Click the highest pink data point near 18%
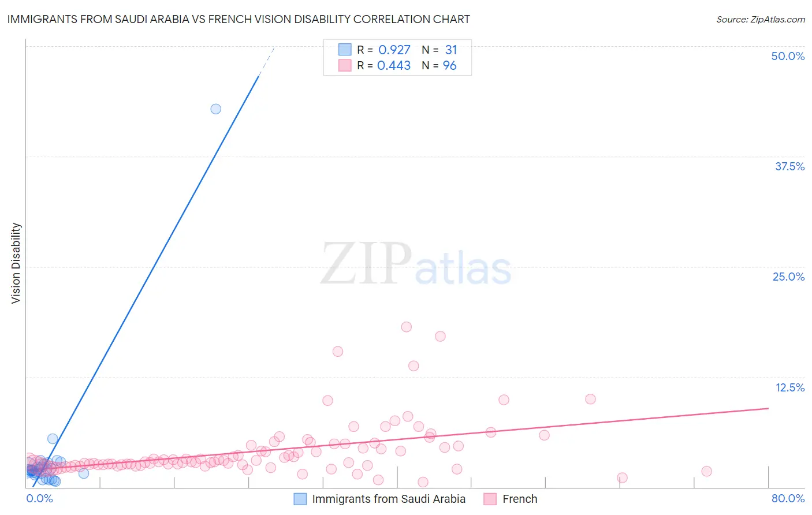 click(407, 327)
